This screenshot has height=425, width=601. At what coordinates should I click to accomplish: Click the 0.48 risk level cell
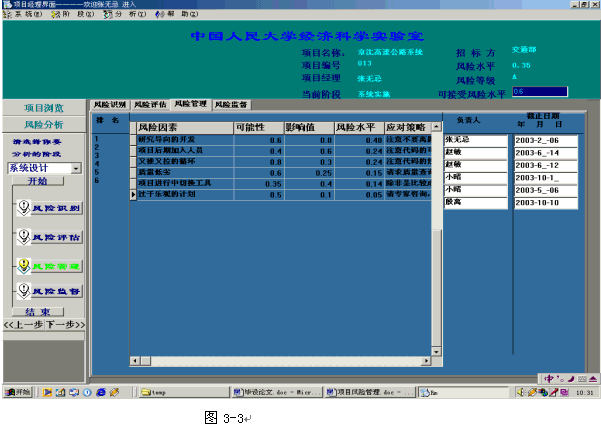click(359, 140)
